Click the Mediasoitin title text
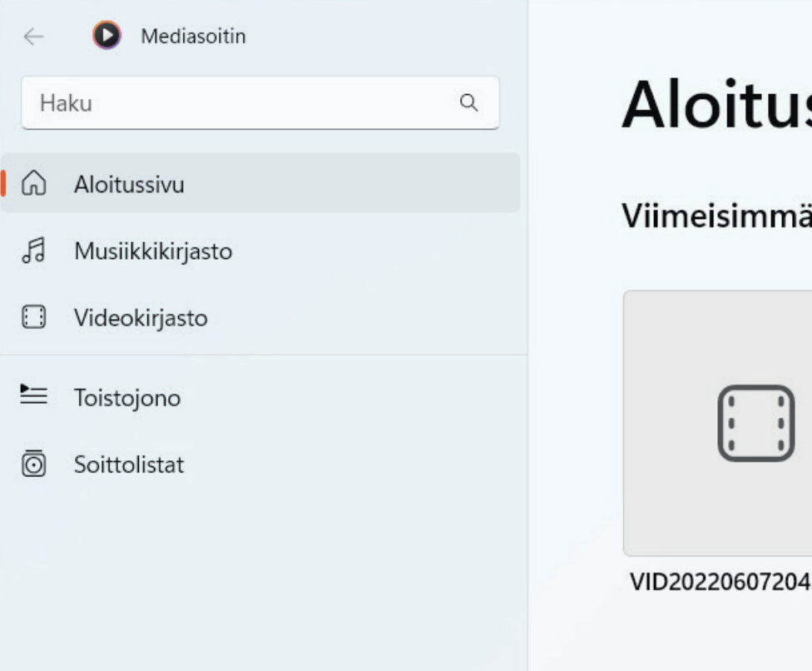Viewport: 812px width, 671px height. click(193, 37)
